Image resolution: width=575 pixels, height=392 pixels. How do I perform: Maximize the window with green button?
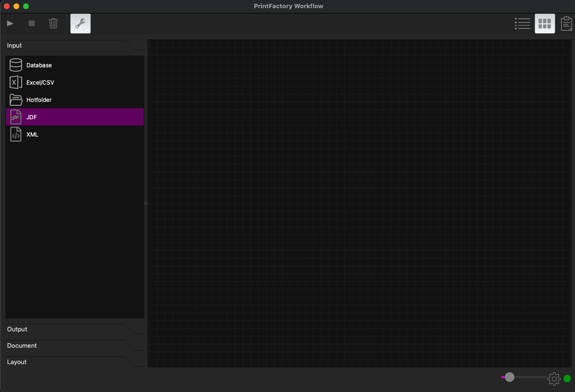pyautogui.click(x=25, y=6)
